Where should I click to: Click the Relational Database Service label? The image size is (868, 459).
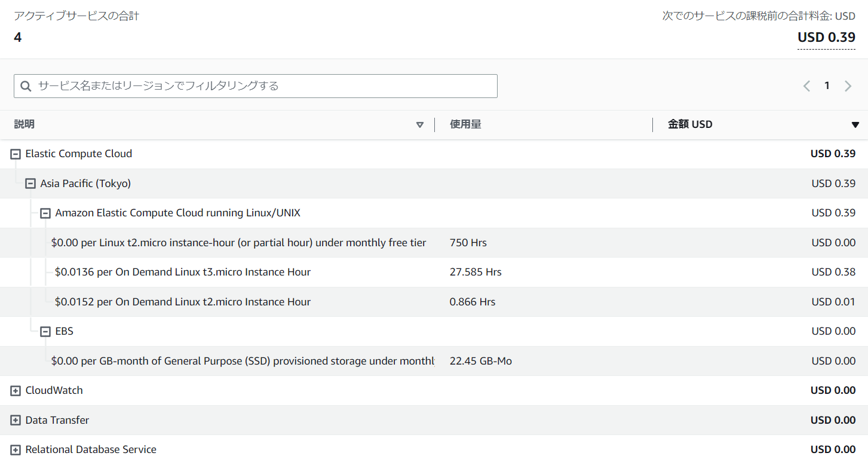pyautogui.click(x=91, y=449)
